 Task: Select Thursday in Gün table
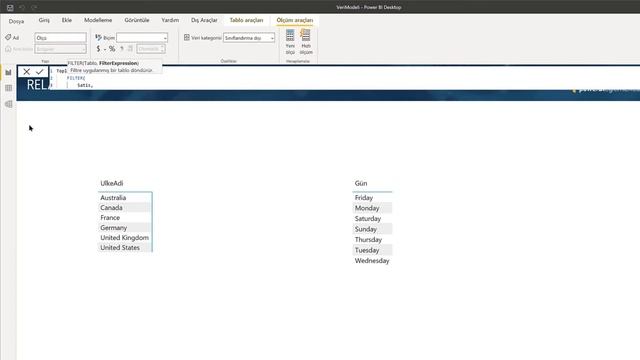point(368,240)
